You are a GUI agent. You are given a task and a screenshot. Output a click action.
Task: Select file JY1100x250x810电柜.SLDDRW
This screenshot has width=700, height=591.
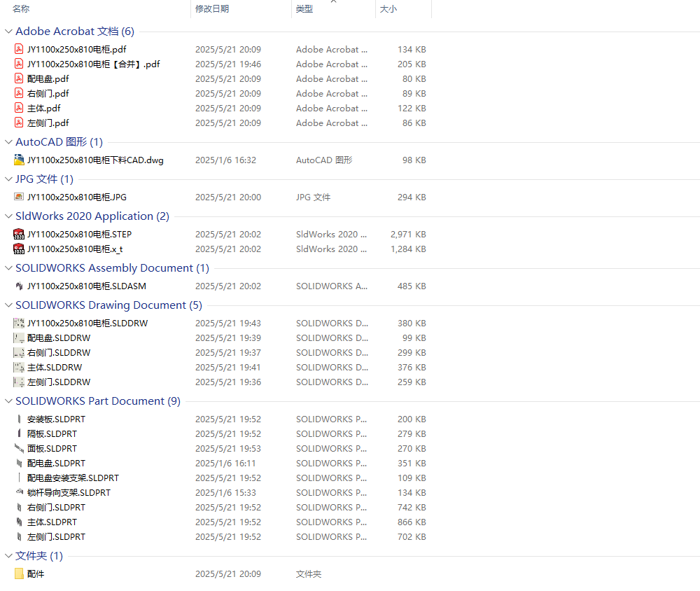tap(87, 323)
